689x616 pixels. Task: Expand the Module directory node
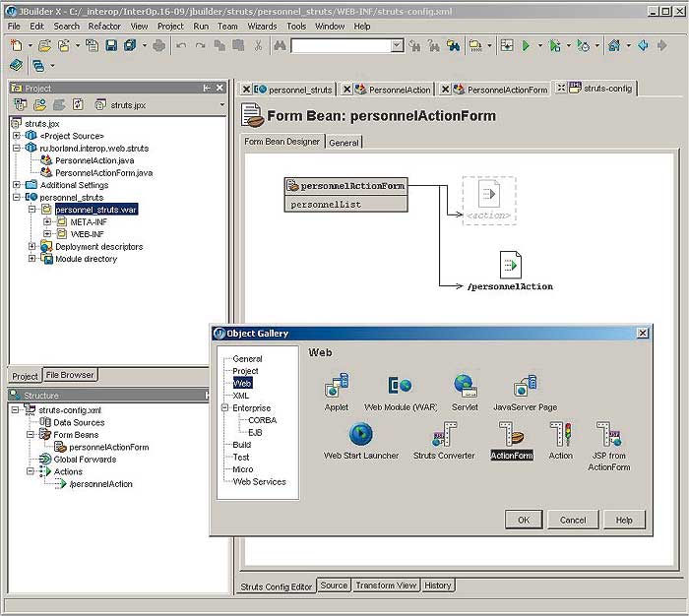(31, 259)
